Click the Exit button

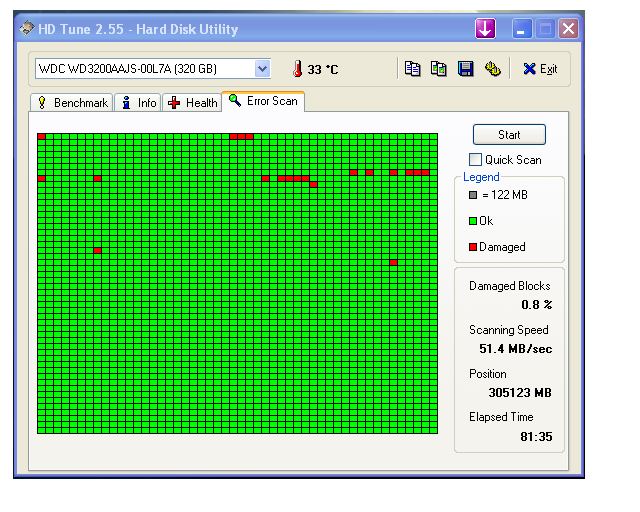tap(540, 69)
